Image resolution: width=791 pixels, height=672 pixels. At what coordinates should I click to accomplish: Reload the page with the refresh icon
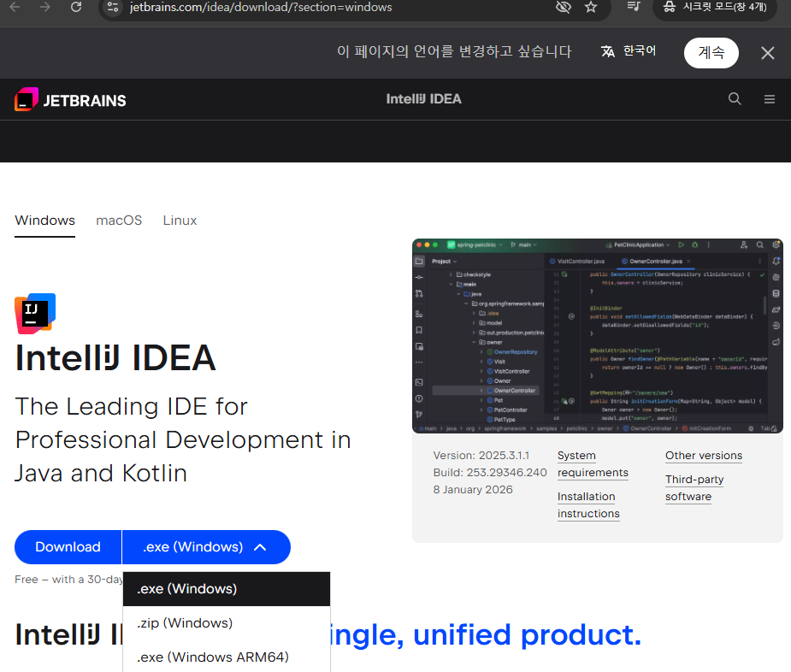click(x=76, y=7)
